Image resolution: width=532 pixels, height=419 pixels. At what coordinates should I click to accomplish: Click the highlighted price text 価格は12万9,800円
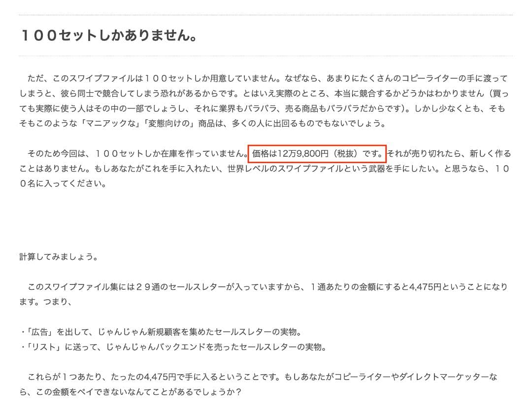coord(291,154)
